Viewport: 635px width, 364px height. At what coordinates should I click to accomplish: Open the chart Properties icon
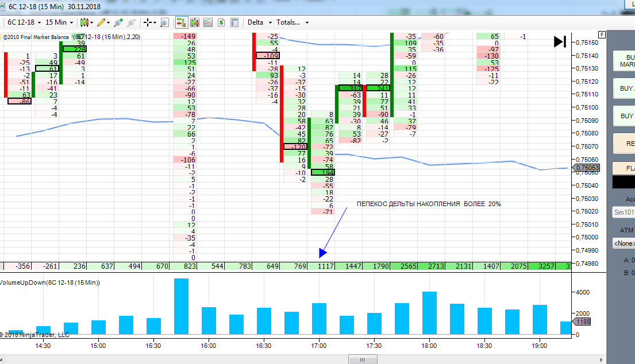coord(234,22)
